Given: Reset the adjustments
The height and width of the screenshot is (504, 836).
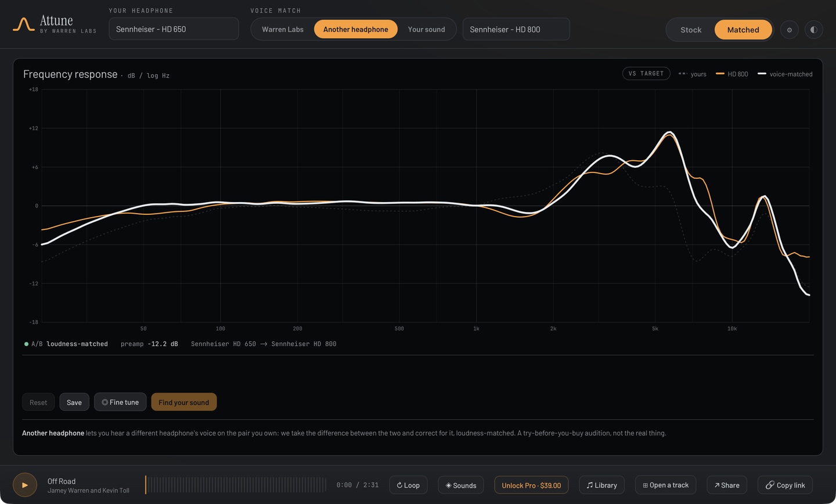Looking at the screenshot, I should point(38,402).
